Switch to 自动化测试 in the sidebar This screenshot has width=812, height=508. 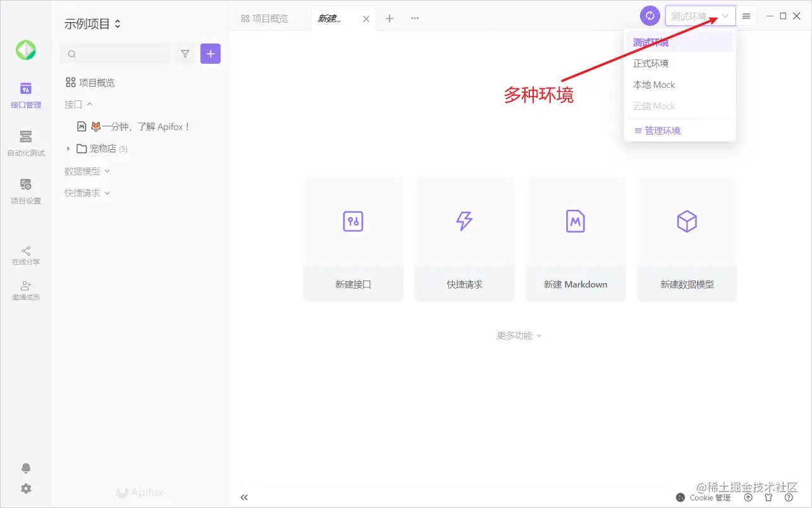pos(25,142)
